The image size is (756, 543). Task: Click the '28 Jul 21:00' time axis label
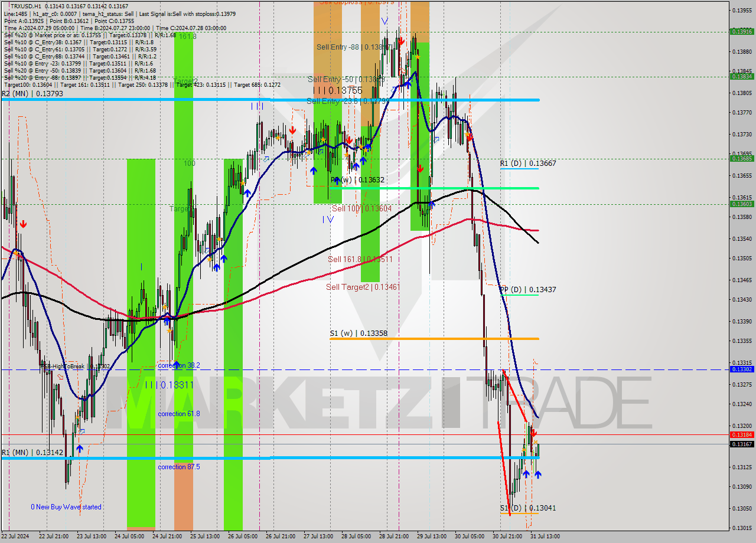pos(394,537)
